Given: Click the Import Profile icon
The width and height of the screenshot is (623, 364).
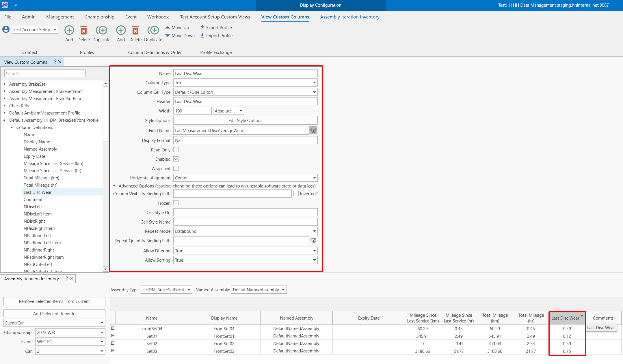Looking at the screenshot, I should point(202,35).
